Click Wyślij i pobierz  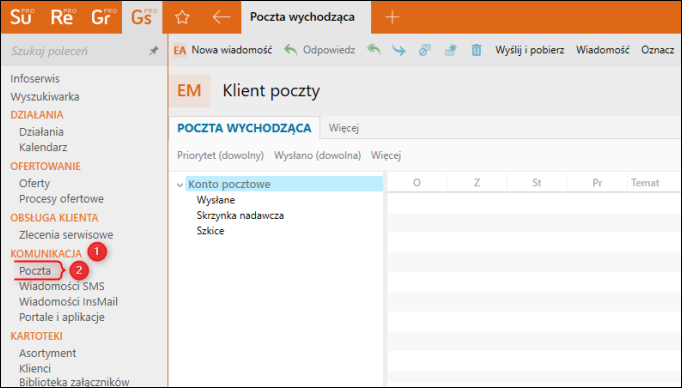(529, 50)
